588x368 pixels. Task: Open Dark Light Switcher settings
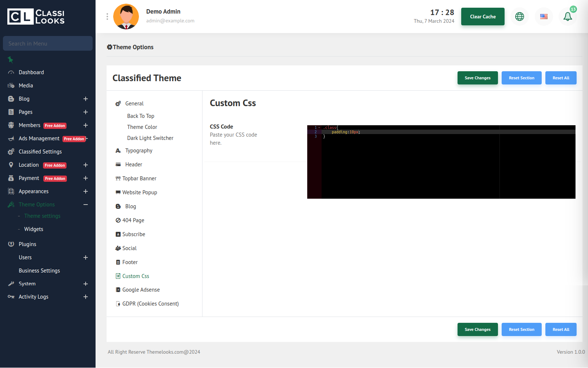pos(150,138)
